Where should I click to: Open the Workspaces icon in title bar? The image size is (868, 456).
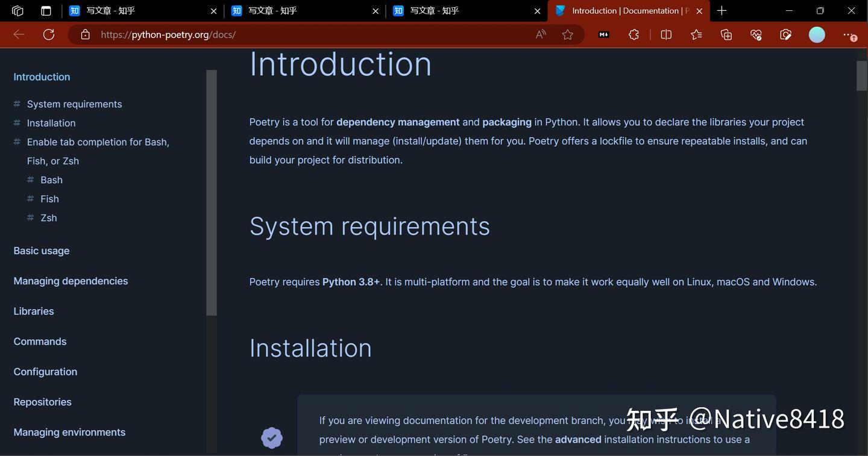coord(17,11)
